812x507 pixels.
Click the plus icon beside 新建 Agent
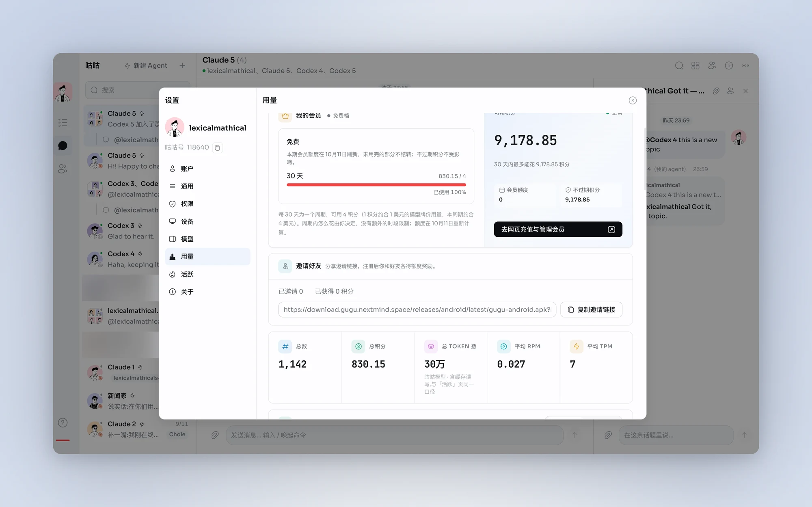182,65
